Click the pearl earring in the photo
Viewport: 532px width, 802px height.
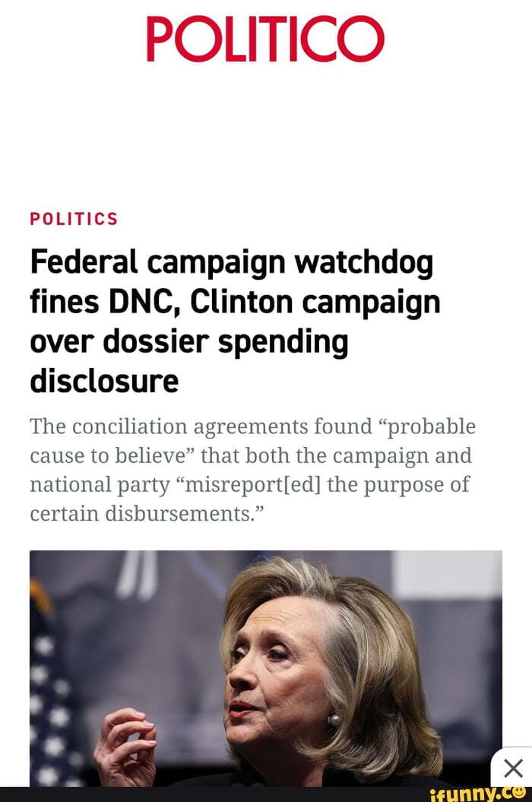click(334, 720)
